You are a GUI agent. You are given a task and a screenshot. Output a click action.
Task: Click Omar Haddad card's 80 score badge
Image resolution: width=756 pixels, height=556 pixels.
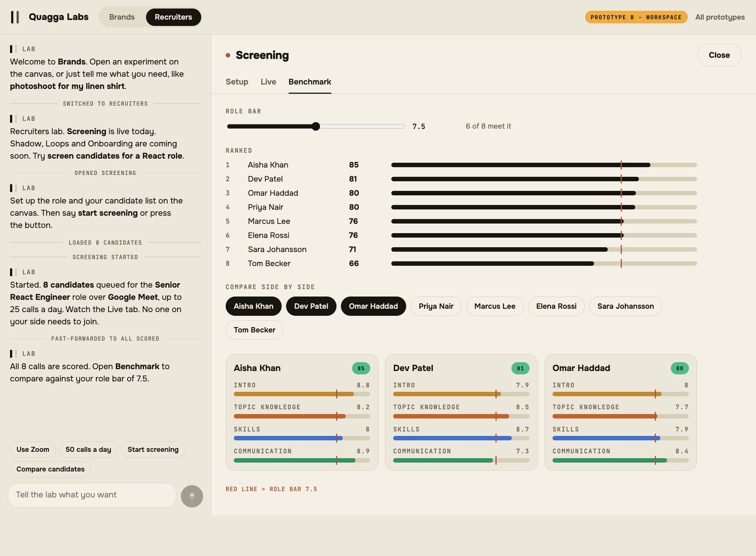[x=679, y=368]
